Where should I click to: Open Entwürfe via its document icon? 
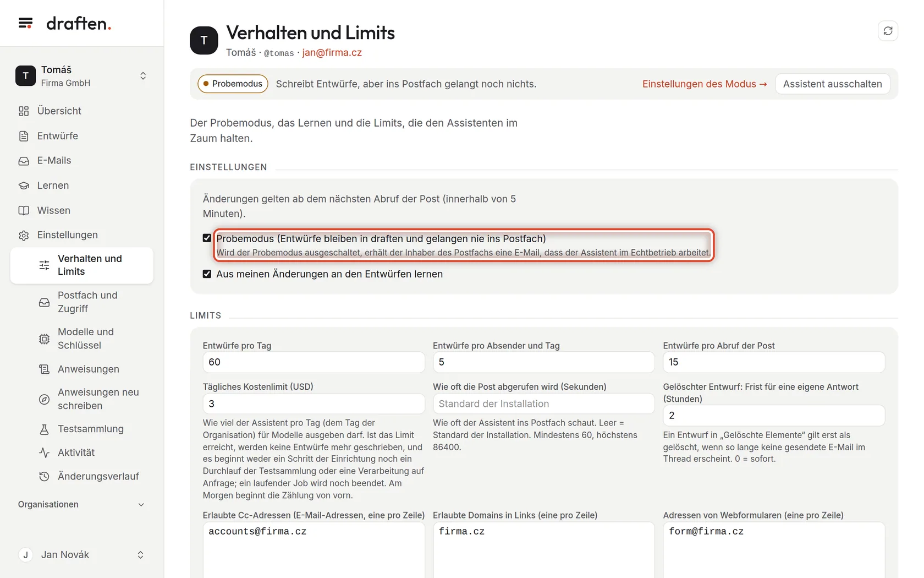tap(24, 136)
